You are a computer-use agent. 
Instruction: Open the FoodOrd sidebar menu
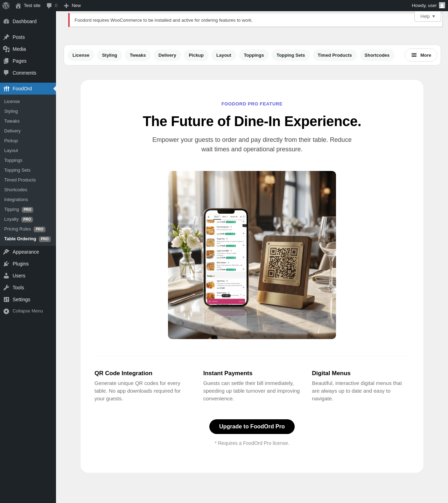(28, 89)
